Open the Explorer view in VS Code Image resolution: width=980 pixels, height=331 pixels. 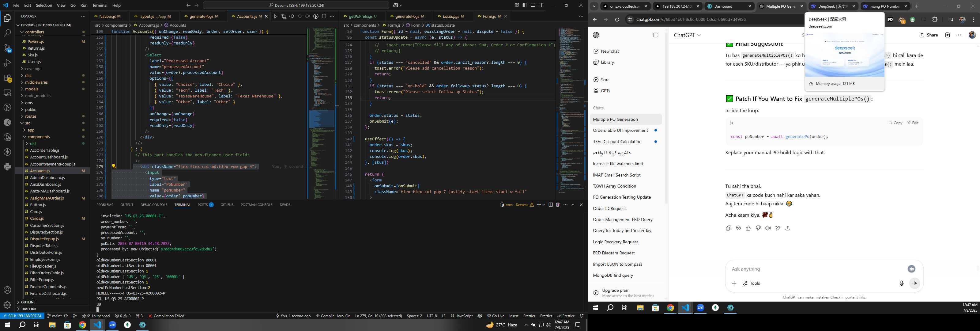pyautogui.click(x=7, y=18)
